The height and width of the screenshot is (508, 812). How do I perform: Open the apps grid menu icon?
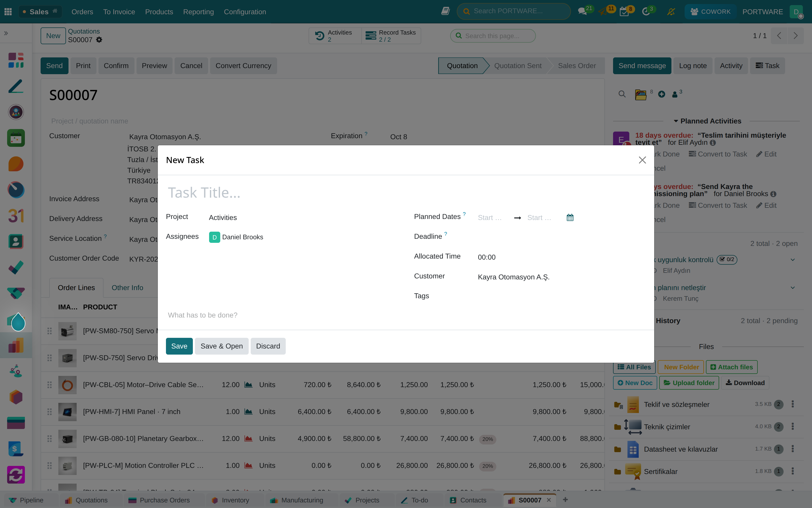8,12
